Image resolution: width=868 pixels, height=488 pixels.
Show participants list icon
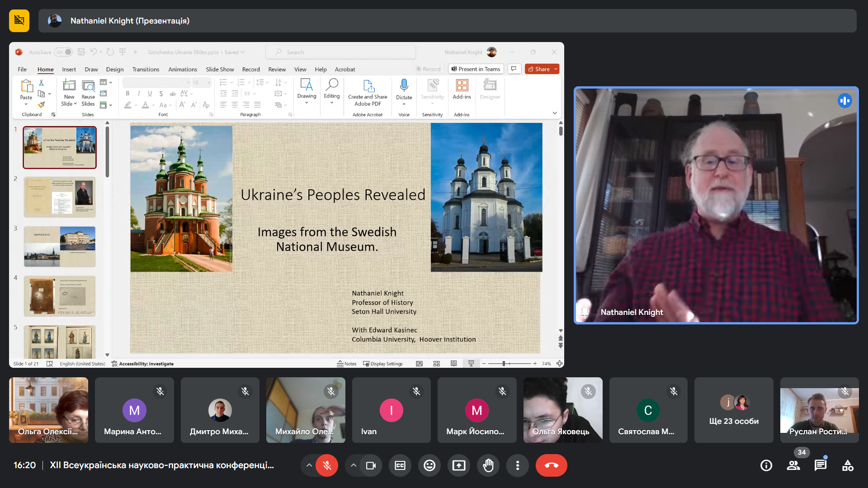793,465
